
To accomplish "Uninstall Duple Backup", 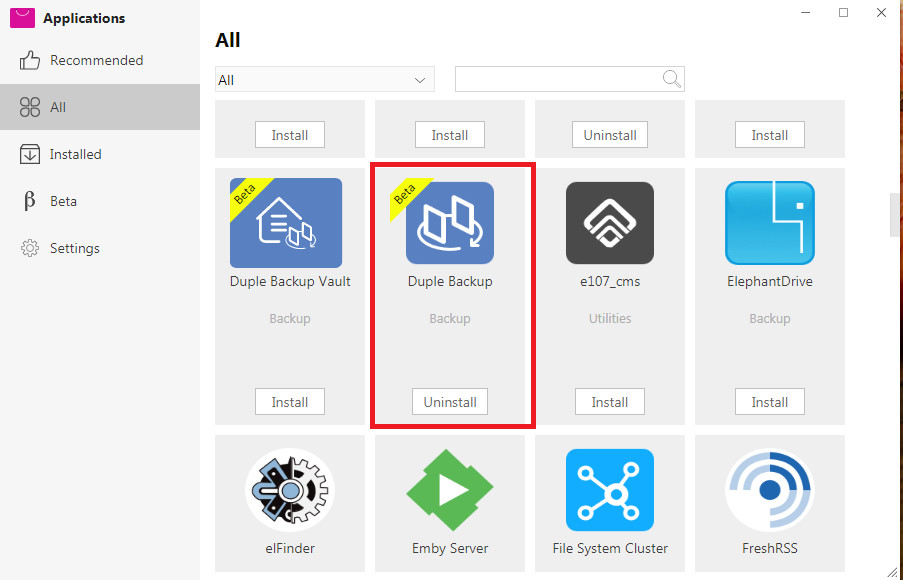I will (450, 401).
